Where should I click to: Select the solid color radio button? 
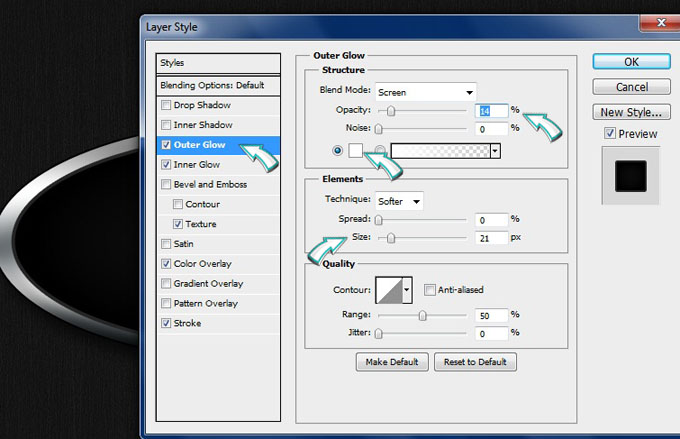pos(336,150)
